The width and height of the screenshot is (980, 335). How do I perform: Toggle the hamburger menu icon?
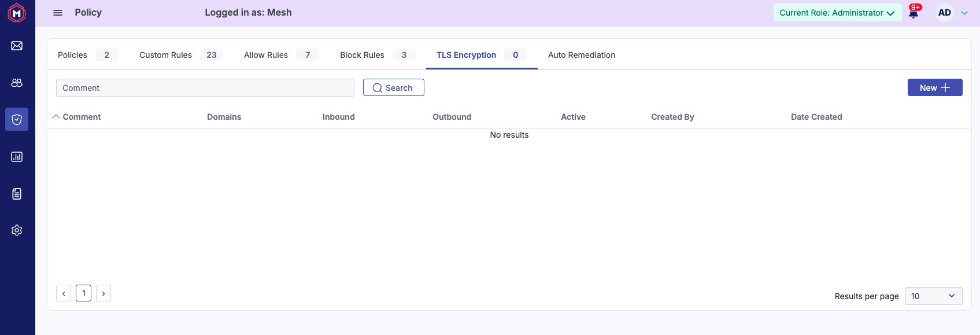58,13
